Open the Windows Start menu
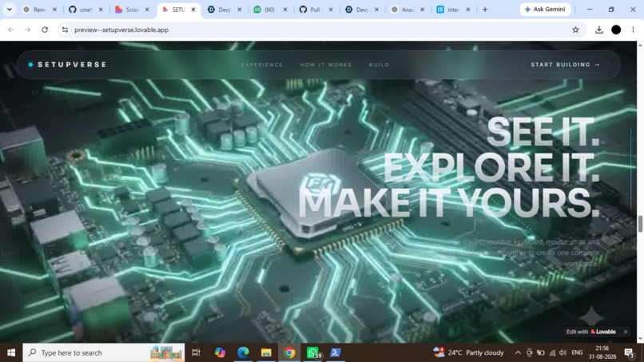This screenshot has height=362, width=644. (11, 352)
